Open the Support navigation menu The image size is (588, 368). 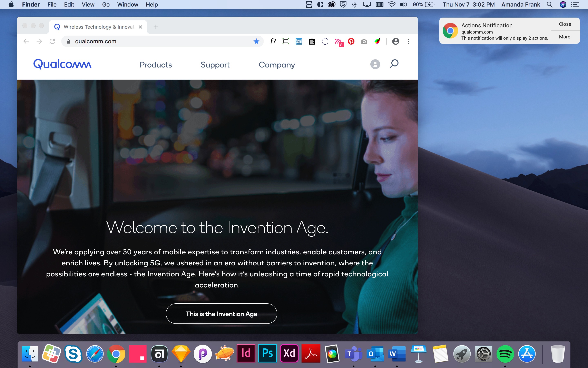point(215,65)
